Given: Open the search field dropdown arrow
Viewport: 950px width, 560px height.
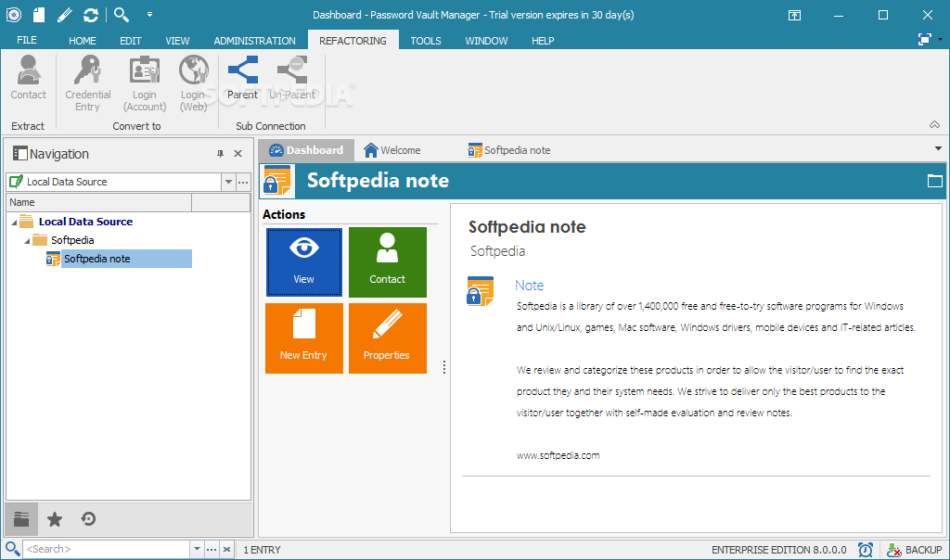Looking at the screenshot, I should (197, 549).
